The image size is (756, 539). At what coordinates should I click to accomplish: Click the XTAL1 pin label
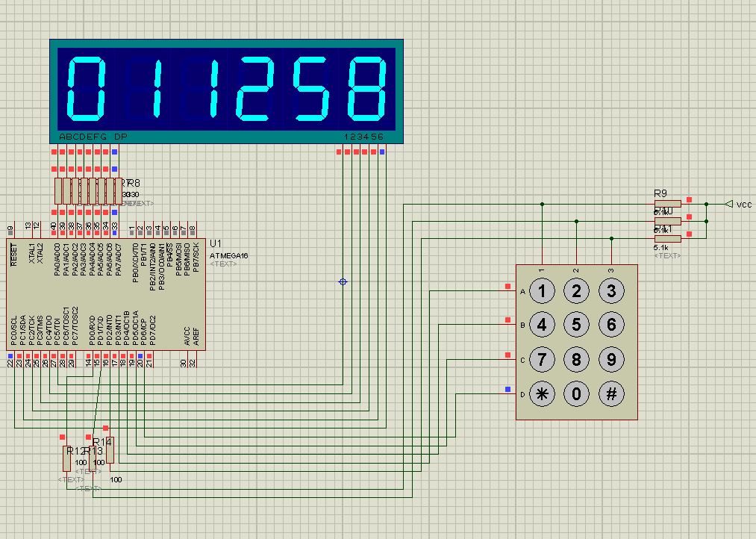(x=31, y=254)
